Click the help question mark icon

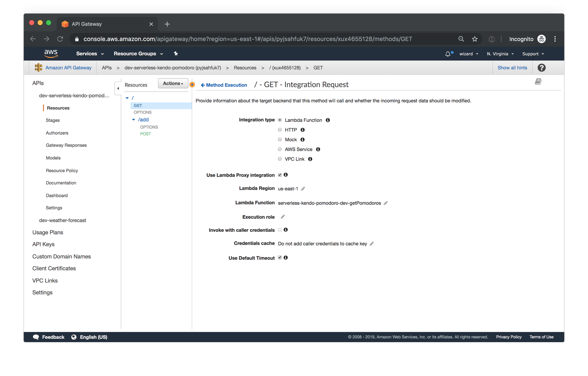(541, 68)
